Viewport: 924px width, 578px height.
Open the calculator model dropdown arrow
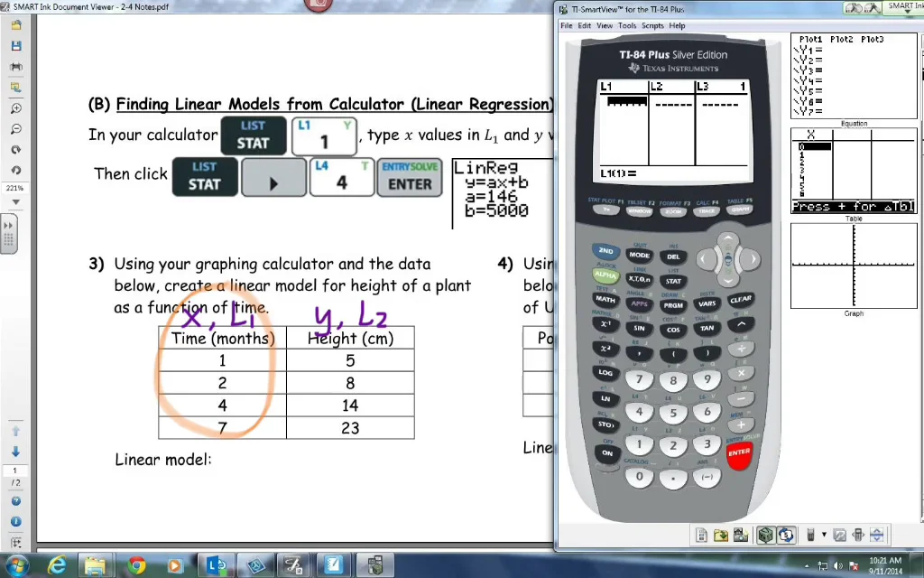(x=824, y=535)
